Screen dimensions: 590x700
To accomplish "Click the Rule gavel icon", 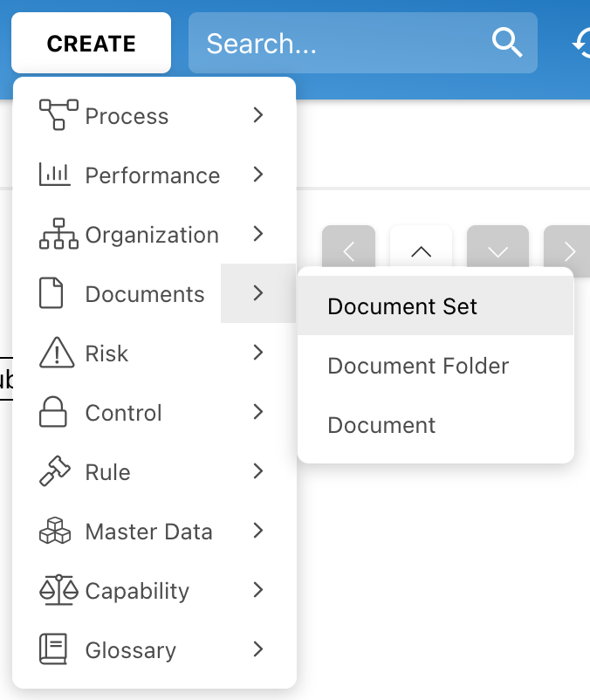I will pyautogui.click(x=55, y=472).
